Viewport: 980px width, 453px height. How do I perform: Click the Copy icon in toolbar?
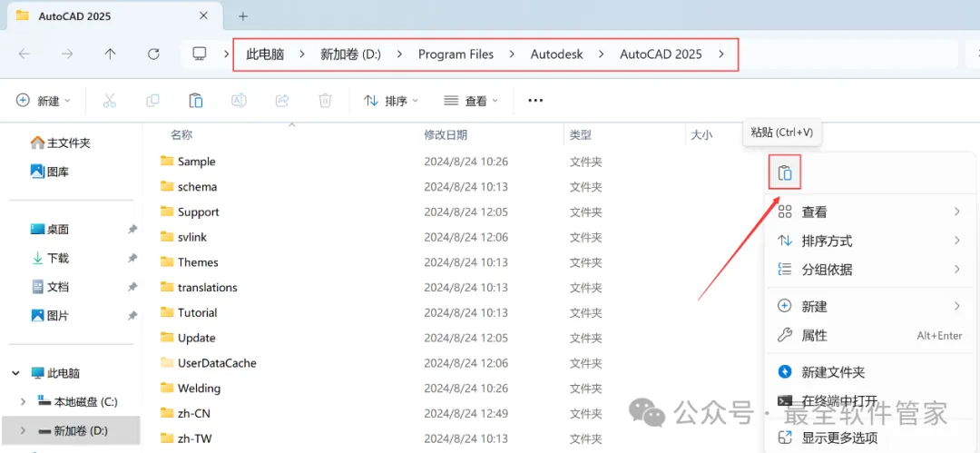152,101
